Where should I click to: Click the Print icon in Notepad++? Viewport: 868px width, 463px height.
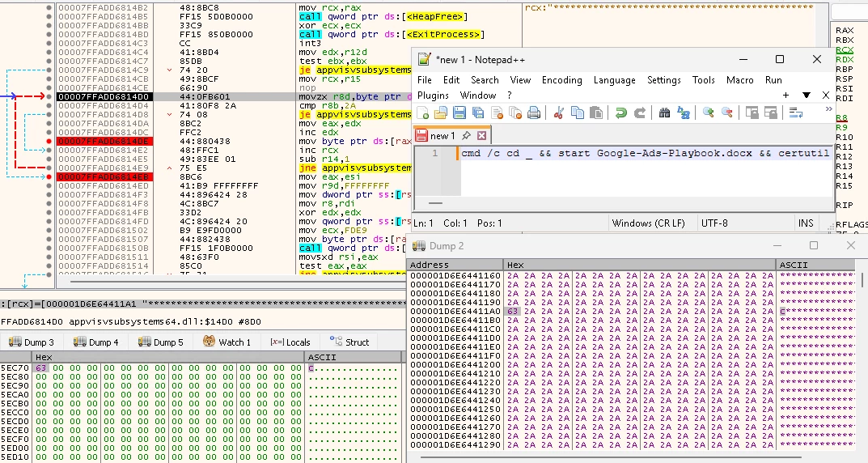click(534, 113)
